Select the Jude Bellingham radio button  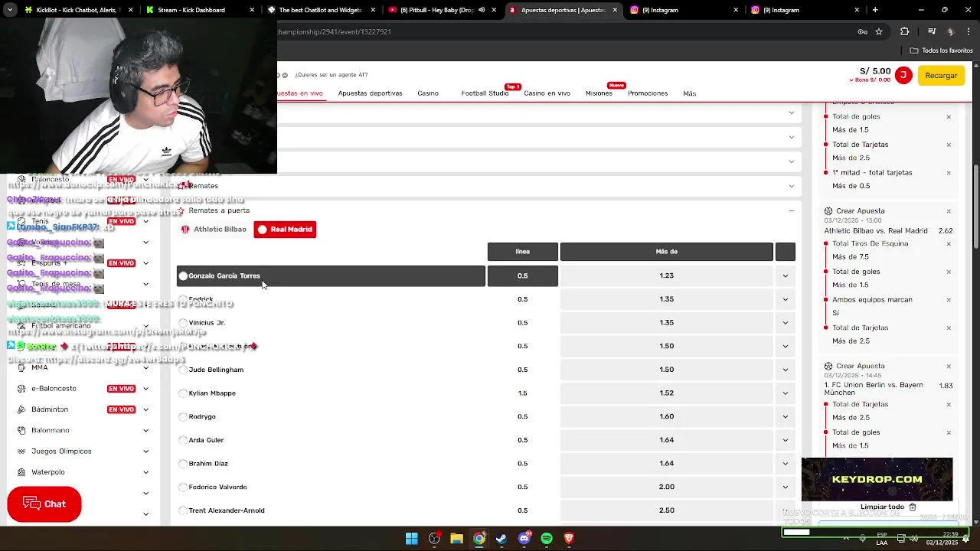(x=183, y=370)
